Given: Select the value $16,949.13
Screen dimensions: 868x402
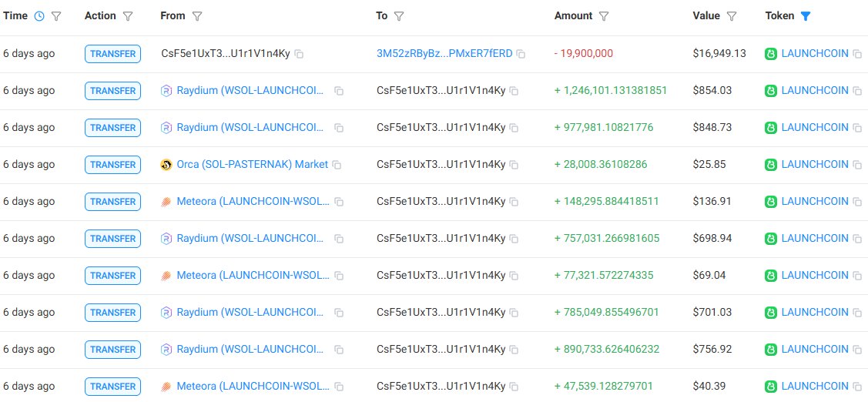Looking at the screenshot, I should 719,54.
